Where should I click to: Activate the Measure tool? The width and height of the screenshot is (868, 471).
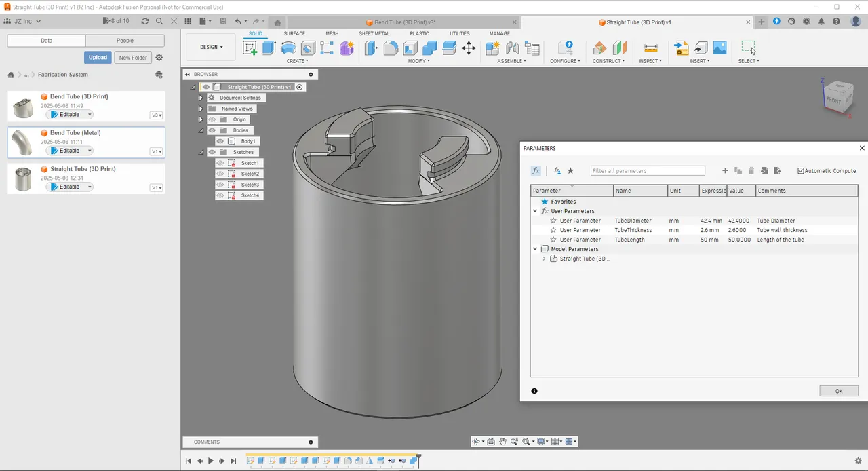pyautogui.click(x=651, y=48)
